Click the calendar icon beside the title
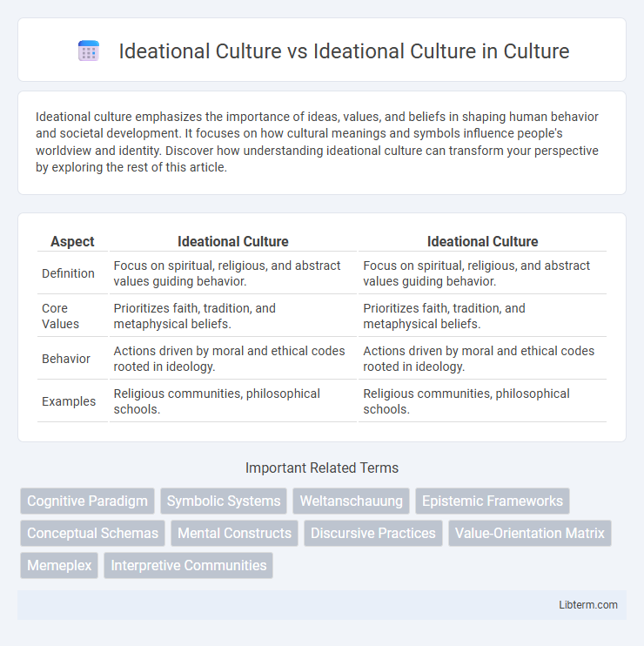This screenshot has height=646, width=644. click(x=89, y=50)
